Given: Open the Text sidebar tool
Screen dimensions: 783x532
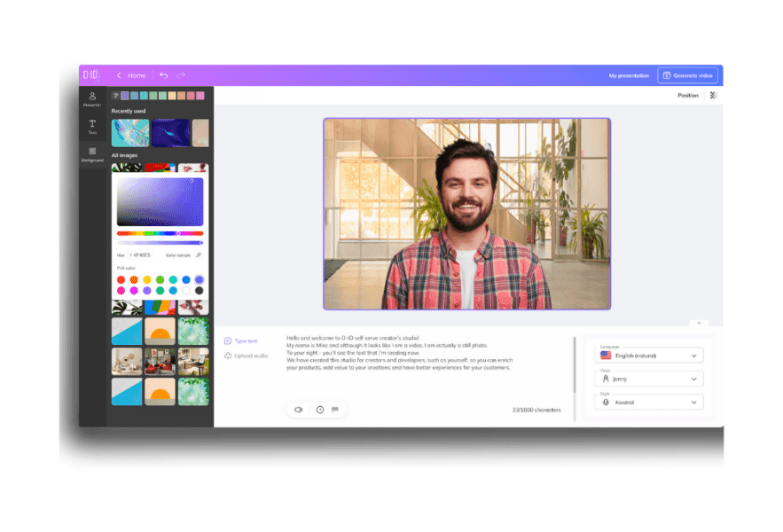Looking at the screenshot, I should coord(92,127).
